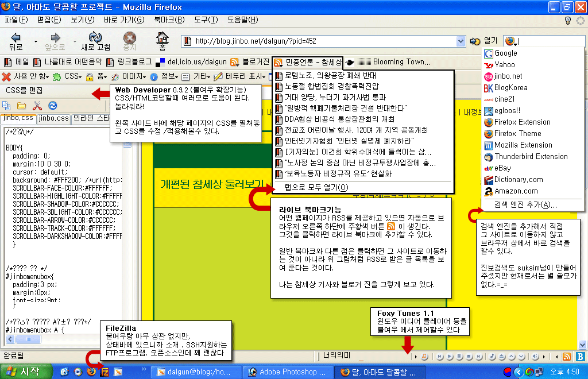Screen dimensions: 588x379
Task: Open the Windows 시작 start button
Action: click(25, 372)
